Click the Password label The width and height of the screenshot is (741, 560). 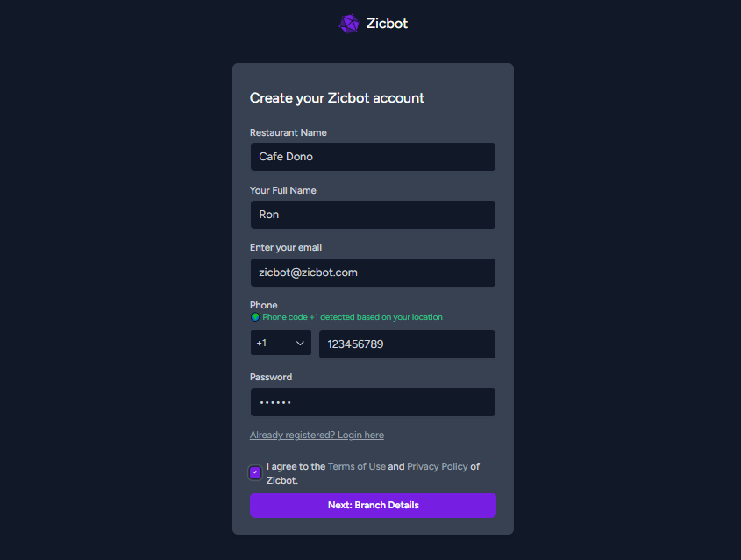(271, 377)
